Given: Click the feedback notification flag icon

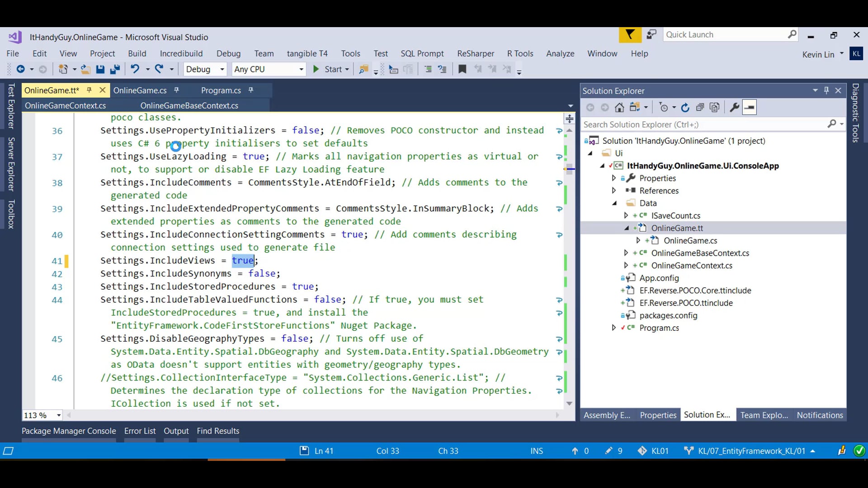Looking at the screenshot, I should point(630,35).
